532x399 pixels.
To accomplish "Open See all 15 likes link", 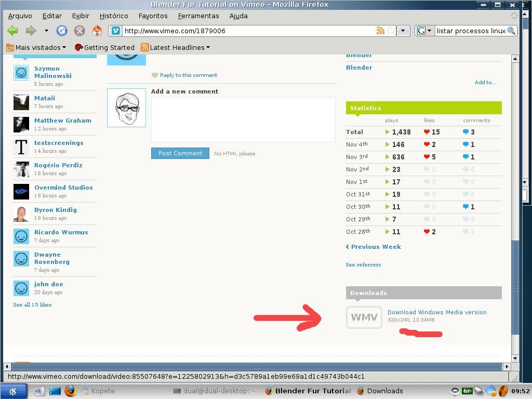I will pos(33,304).
